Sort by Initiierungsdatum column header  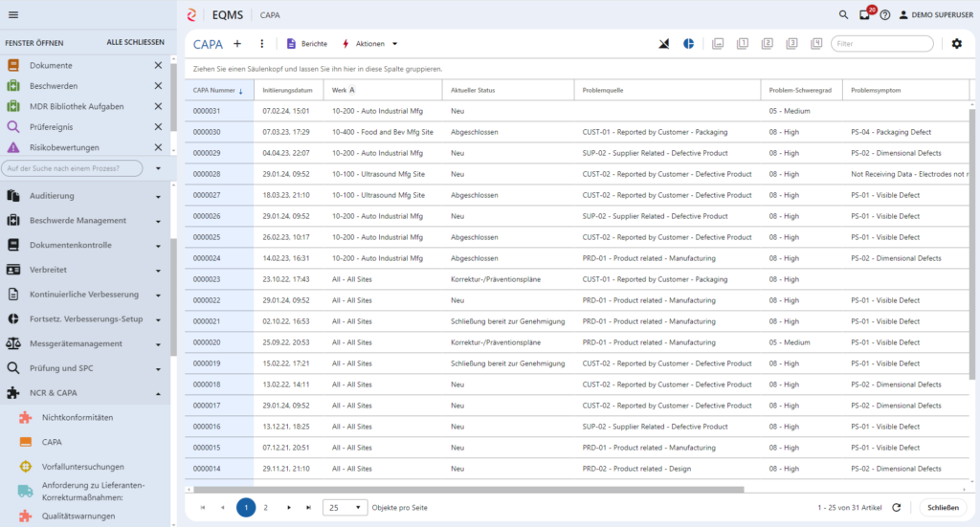288,90
